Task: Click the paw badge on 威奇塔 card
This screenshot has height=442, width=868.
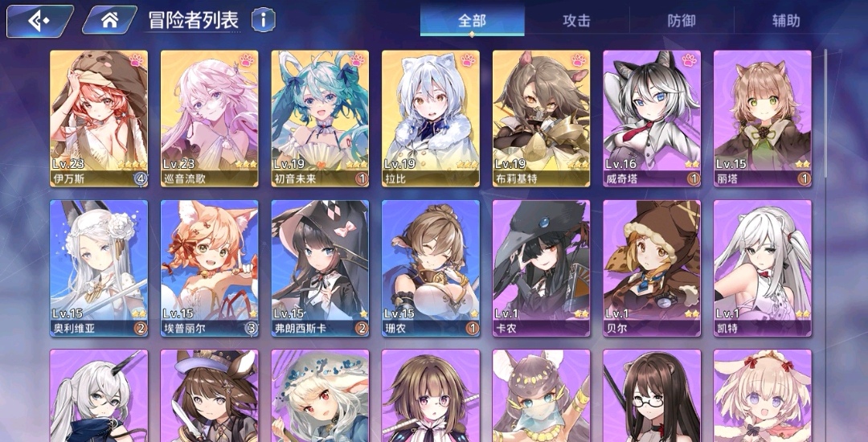Action: coord(690,59)
